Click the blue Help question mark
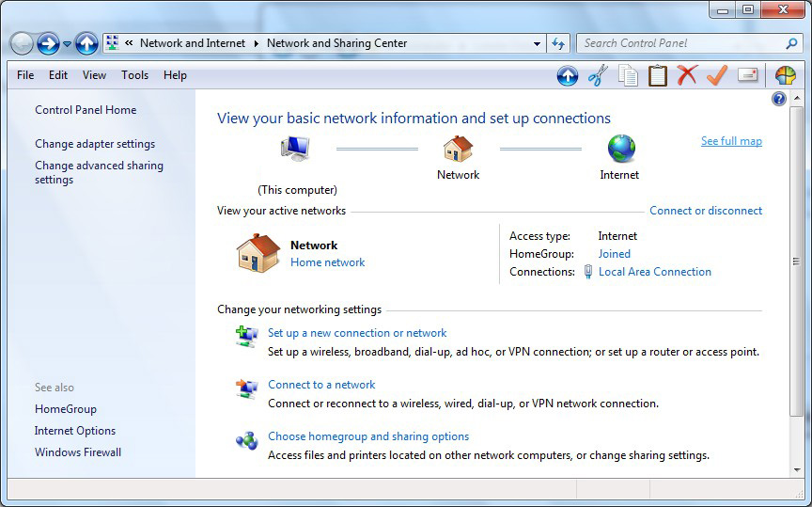This screenshot has width=812, height=507. tap(779, 99)
